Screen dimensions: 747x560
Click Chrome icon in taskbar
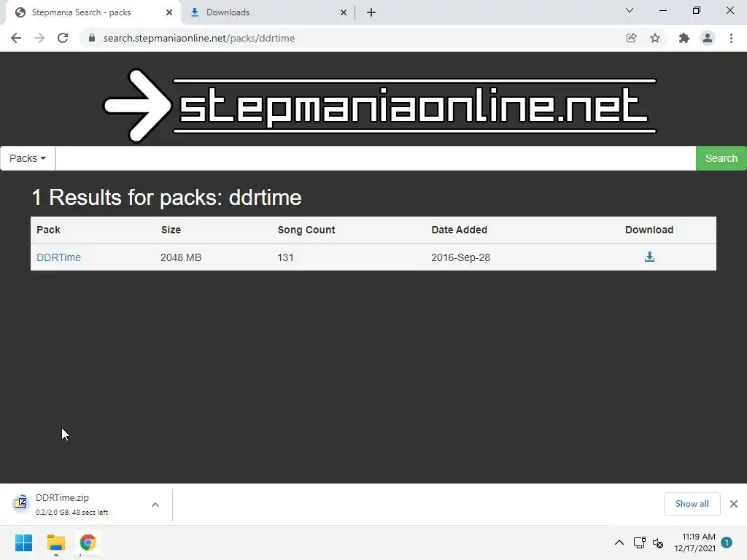[88, 542]
